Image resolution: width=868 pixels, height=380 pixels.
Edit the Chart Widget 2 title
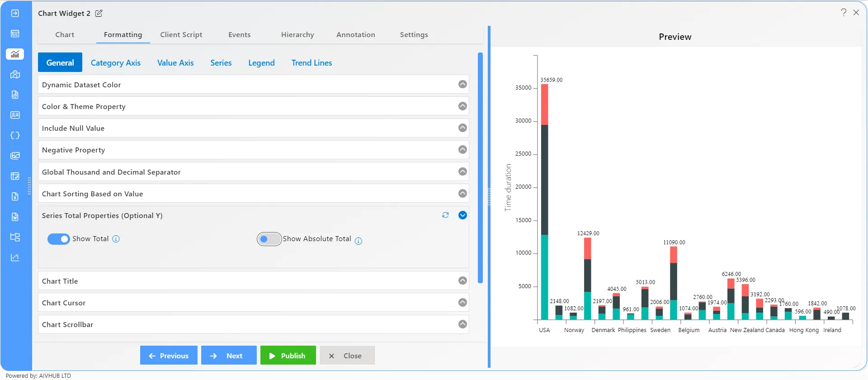click(x=99, y=13)
